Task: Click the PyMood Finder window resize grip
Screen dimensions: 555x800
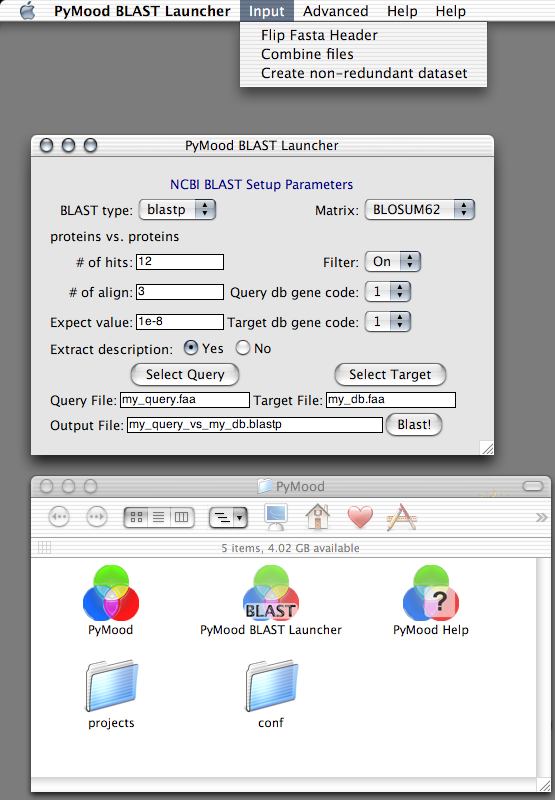Action: click(x=544, y=785)
